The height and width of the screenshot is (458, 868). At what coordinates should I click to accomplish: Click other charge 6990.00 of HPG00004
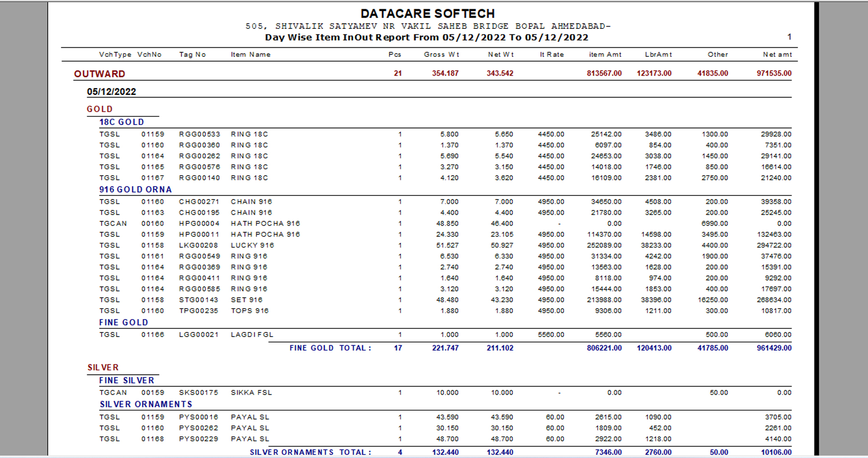[715, 223]
